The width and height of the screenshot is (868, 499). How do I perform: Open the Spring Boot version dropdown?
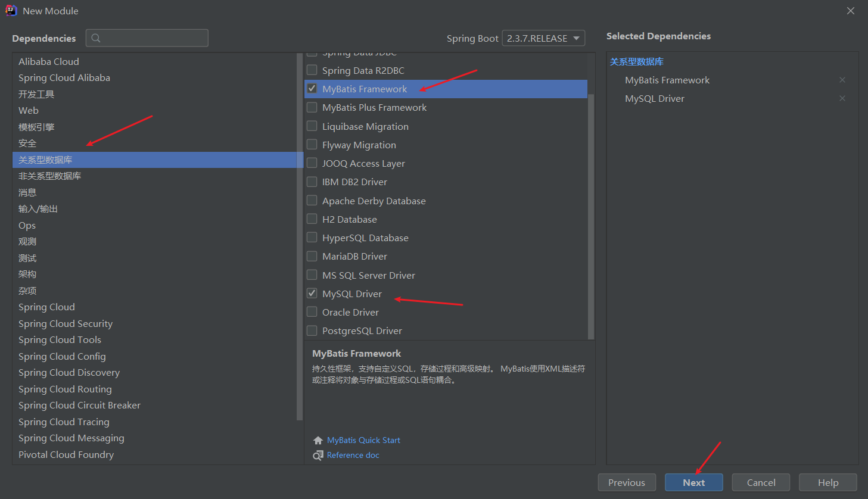tap(543, 38)
